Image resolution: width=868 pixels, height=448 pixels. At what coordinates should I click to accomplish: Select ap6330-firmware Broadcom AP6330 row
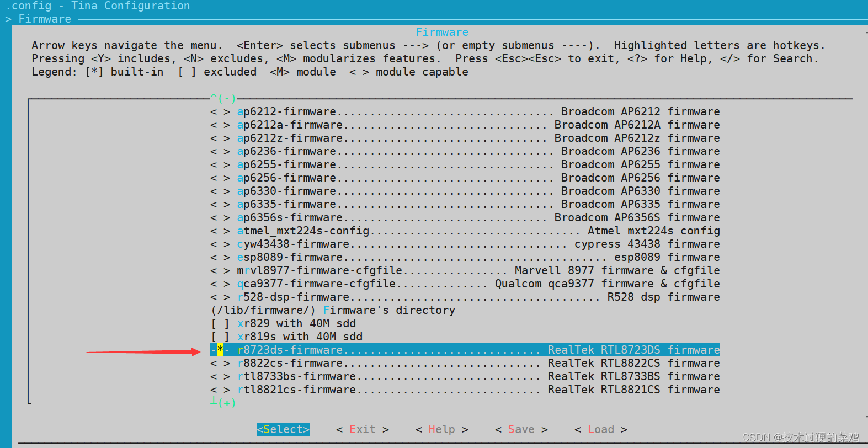(465, 191)
